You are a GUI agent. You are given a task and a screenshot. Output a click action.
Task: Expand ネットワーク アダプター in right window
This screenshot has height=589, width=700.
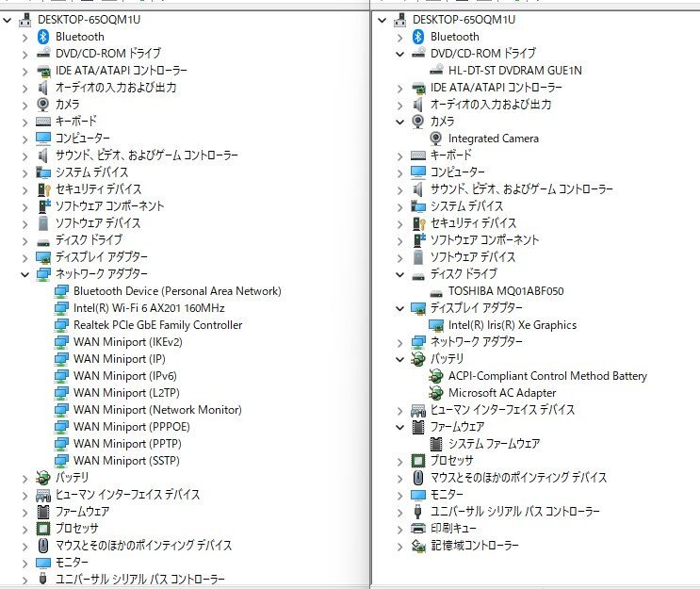pyautogui.click(x=400, y=343)
